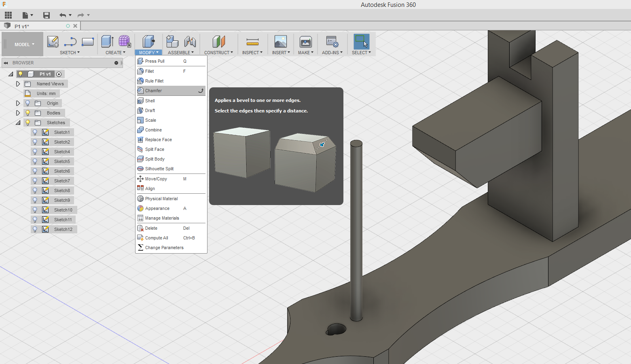Viewport: 631px width, 364px height.
Task: Select the Rectangle sketch tool icon
Action: coord(88,42)
